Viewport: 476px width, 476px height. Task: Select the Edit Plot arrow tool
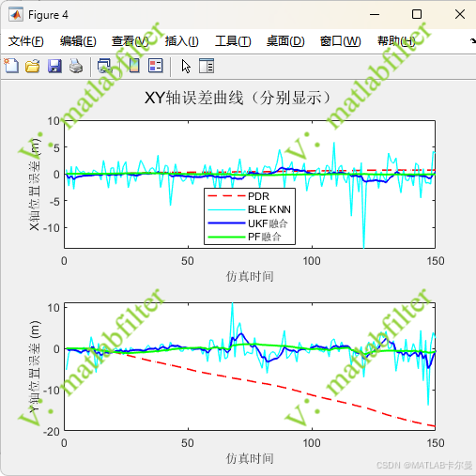pyautogui.click(x=186, y=66)
